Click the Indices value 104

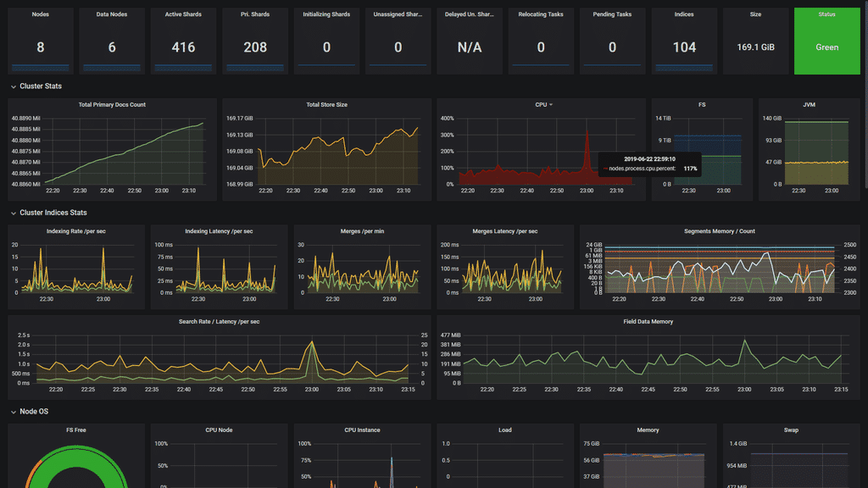tap(684, 47)
